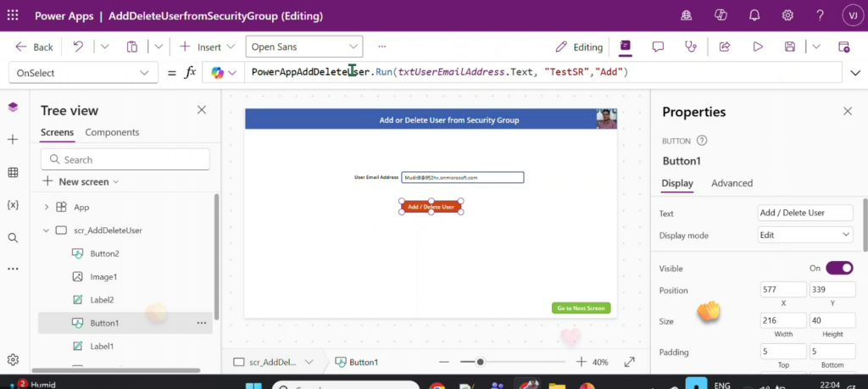
Task: Open the Undo dropdown arrow
Action: pos(104,47)
